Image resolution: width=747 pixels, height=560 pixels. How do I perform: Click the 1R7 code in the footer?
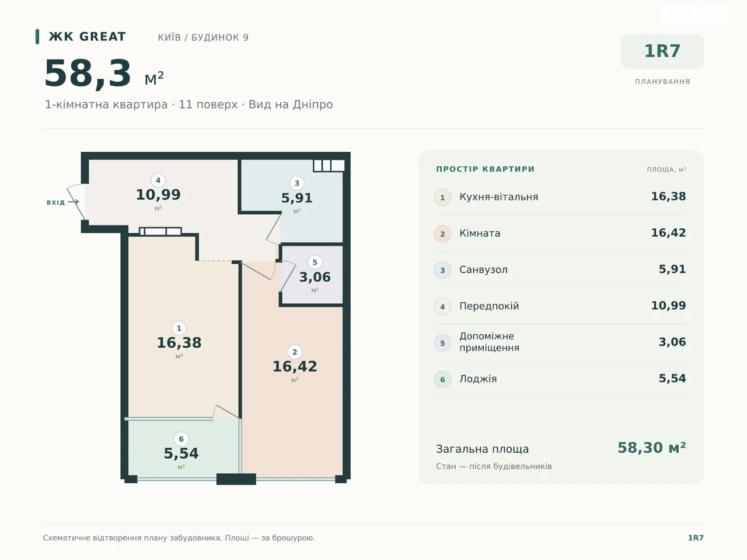coord(696,538)
